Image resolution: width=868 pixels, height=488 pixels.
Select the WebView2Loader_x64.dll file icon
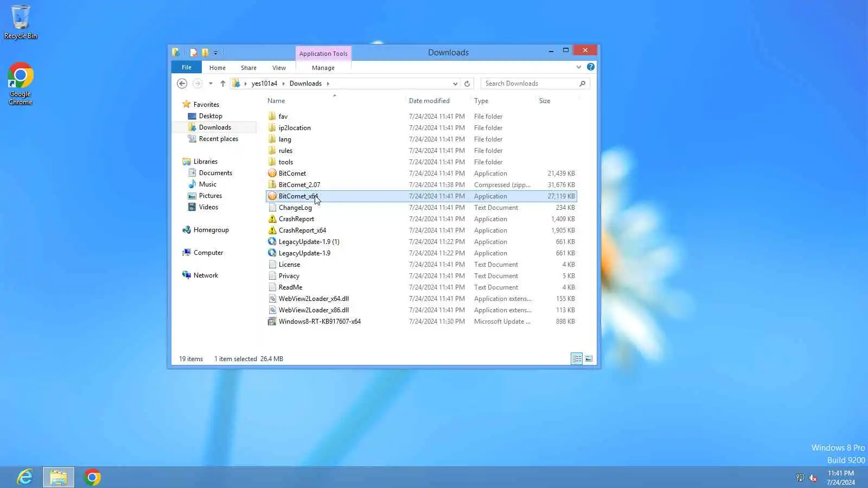272,299
